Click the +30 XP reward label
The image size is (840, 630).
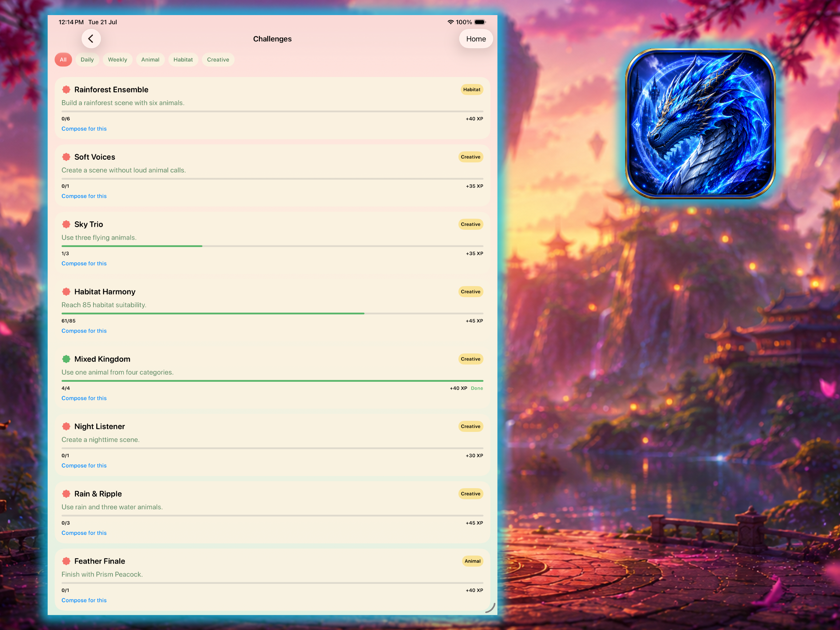(474, 456)
